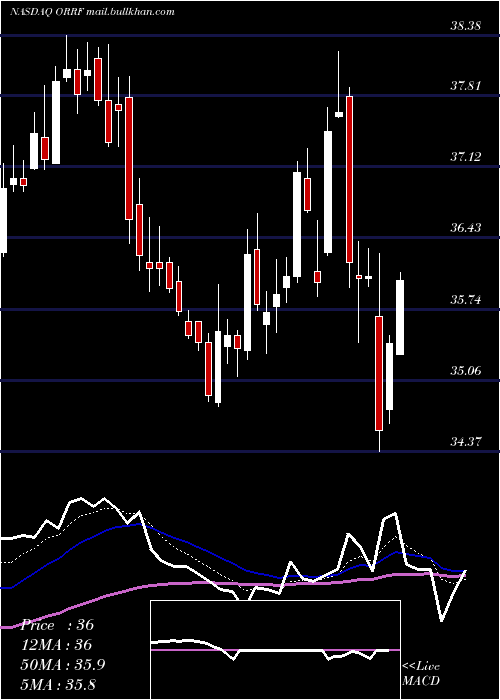Click the 5MA : 35.8 readout

click(58, 684)
